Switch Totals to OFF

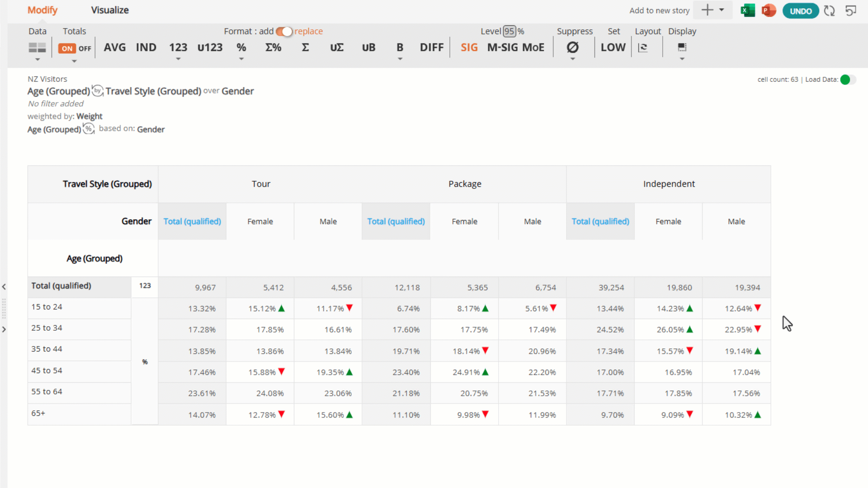point(85,48)
